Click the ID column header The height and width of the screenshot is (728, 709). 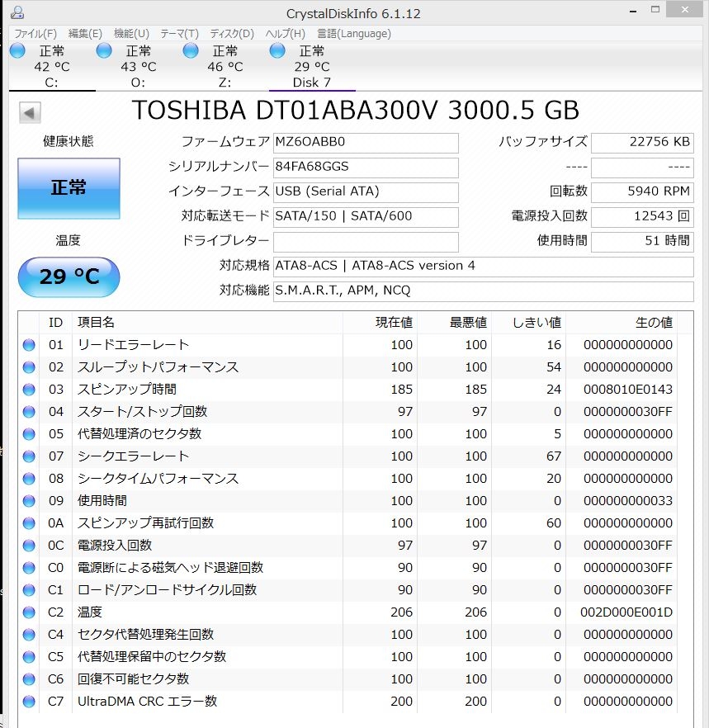click(x=56, y=322)
